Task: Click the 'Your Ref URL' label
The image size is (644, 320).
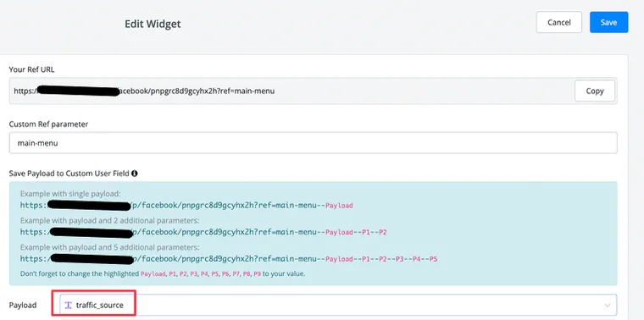Action: pyautogui.click(x=31, y=69)
